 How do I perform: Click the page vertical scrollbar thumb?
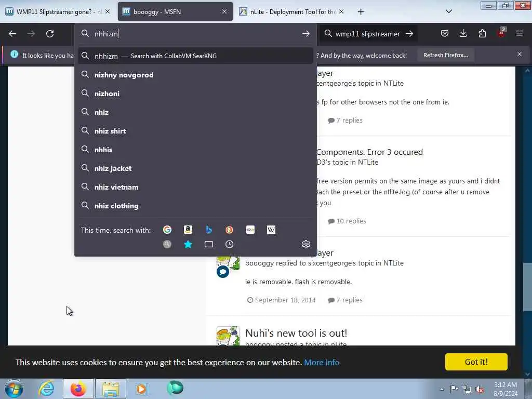pyautogui.click(x=527, y=287)
